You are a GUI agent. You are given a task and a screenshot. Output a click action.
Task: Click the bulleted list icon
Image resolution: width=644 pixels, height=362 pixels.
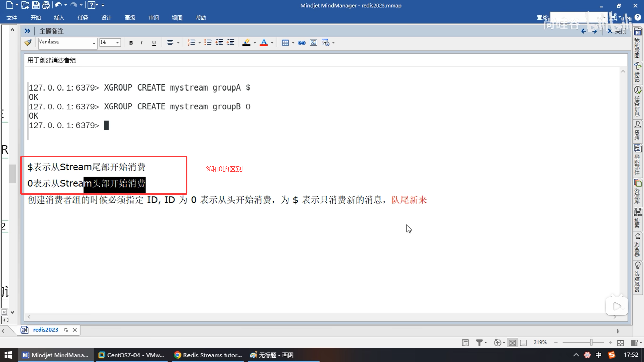208,43
